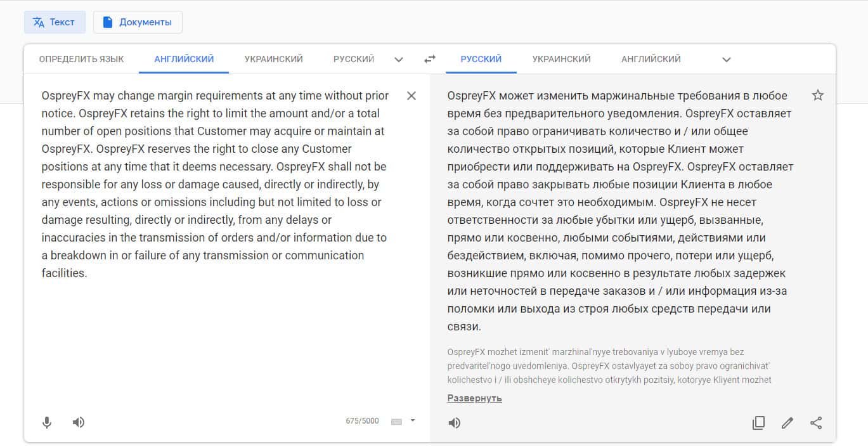This screenshot has width=868, height=447.
Task: Switch to the Документы mode
Action: coord(138,22)
